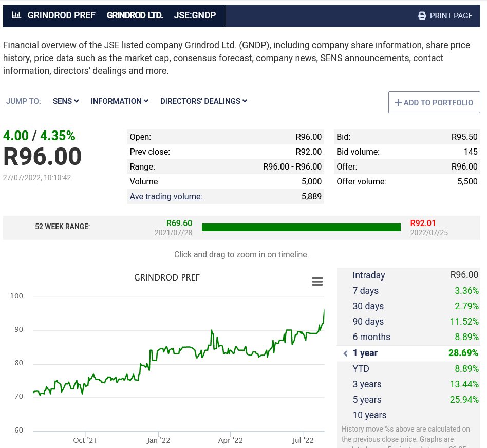Image resolution: width=487 pixels, height=448 pixels.
Task: Click the 52 WEEK RANGE: label
Action: 63,227
